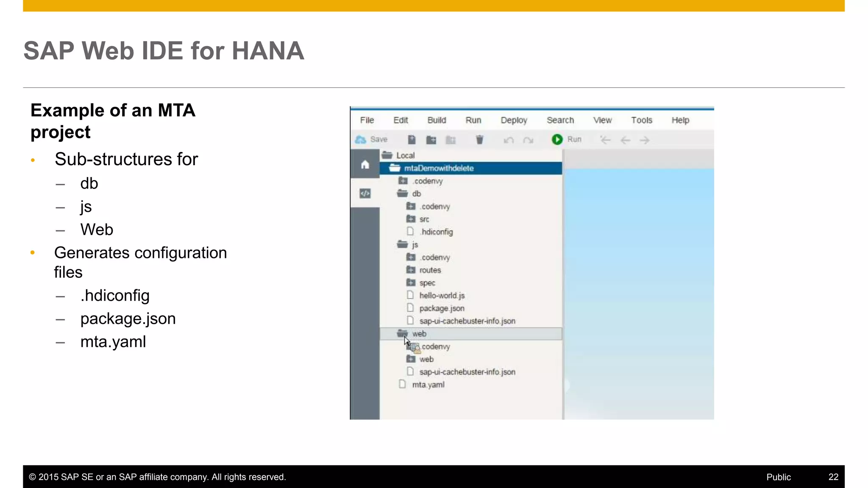Click the new folder toolbar icon

point(431,140)
